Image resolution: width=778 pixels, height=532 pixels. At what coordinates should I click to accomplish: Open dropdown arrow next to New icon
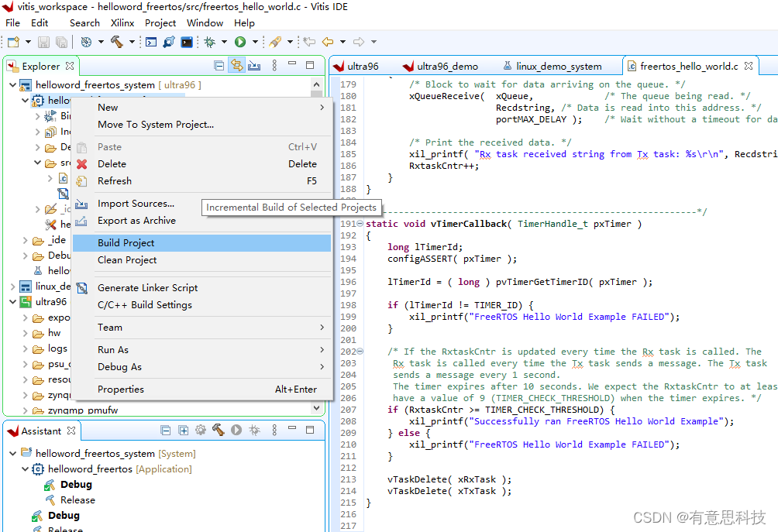click(x=28, y=42)
